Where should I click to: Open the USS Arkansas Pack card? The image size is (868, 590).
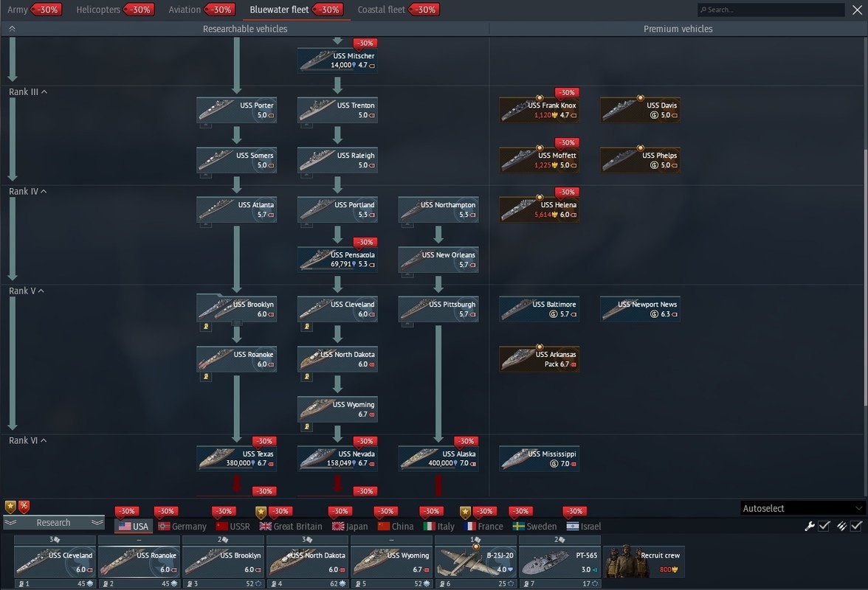pos(539,359)
